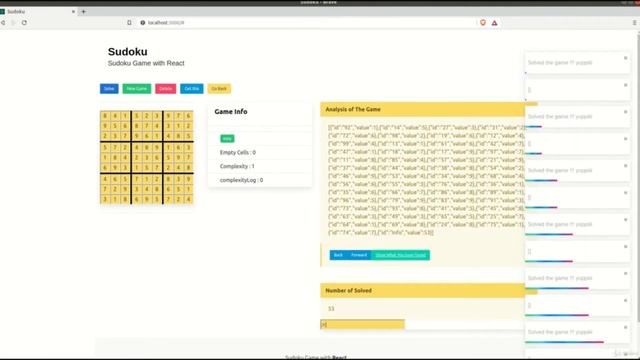Click the Brave Rewards triangle icon
Viewport: 640px width, 360px height.
(x=494, y=23)
